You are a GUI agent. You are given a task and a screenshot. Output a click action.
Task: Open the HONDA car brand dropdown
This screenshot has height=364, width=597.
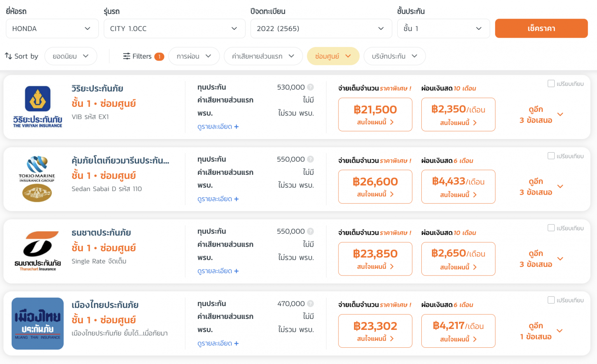tap(52, 29)
